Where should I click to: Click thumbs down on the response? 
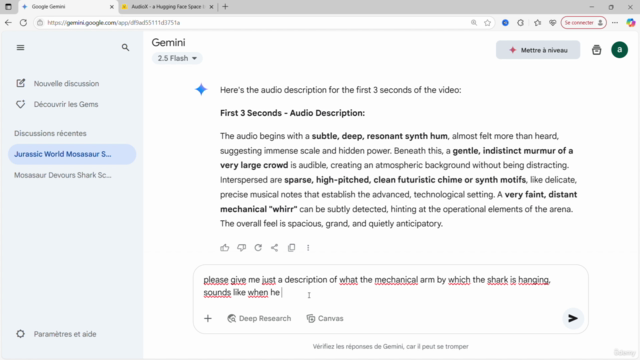click(x=242, y=248)
